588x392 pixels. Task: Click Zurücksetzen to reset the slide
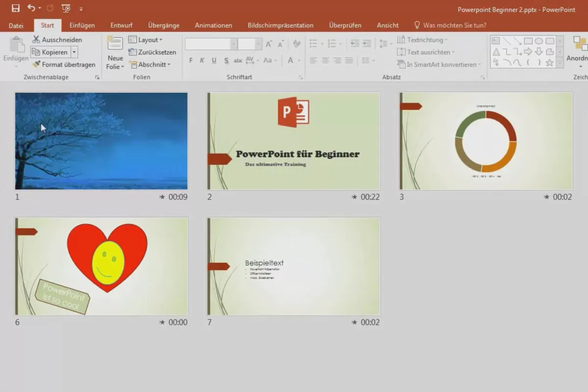152,52
